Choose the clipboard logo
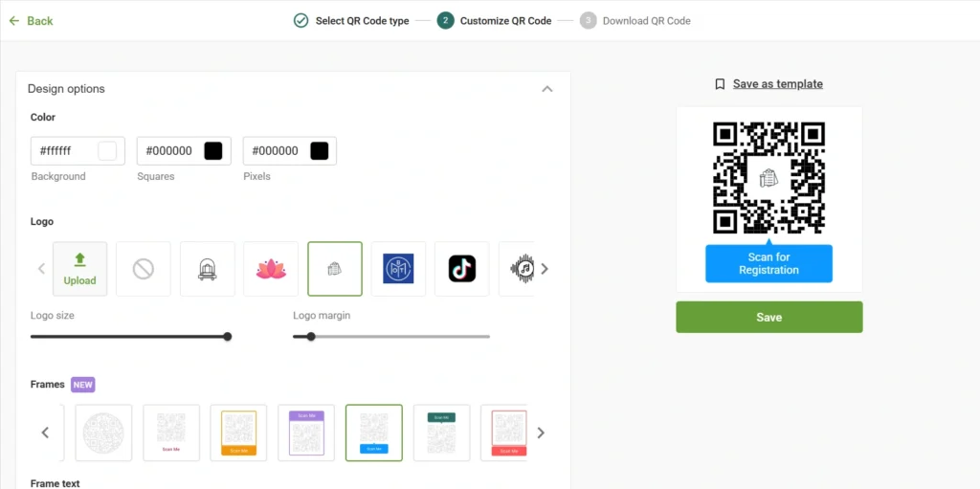This screenshot has height=489, width=980. pyautogui.click(x=335, y=269)
